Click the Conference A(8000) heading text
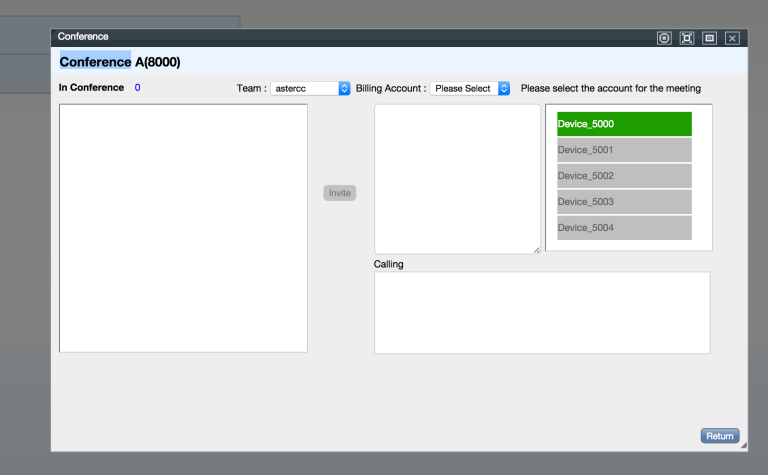The height and width of the screenshot is (475, 768). pos(120,62)
